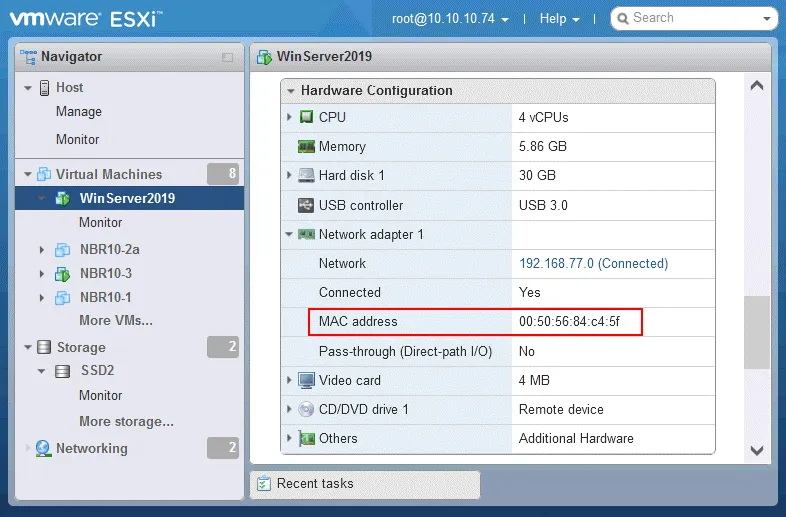Open the 192.168.77.0 network link
Screen dimensions: 786x517
click(x=593, y=264)
